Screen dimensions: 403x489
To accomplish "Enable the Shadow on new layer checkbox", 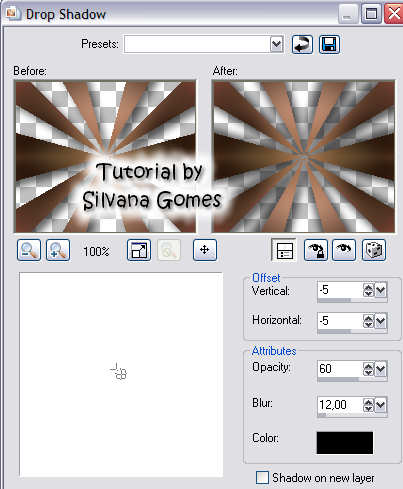I will 262,477.
